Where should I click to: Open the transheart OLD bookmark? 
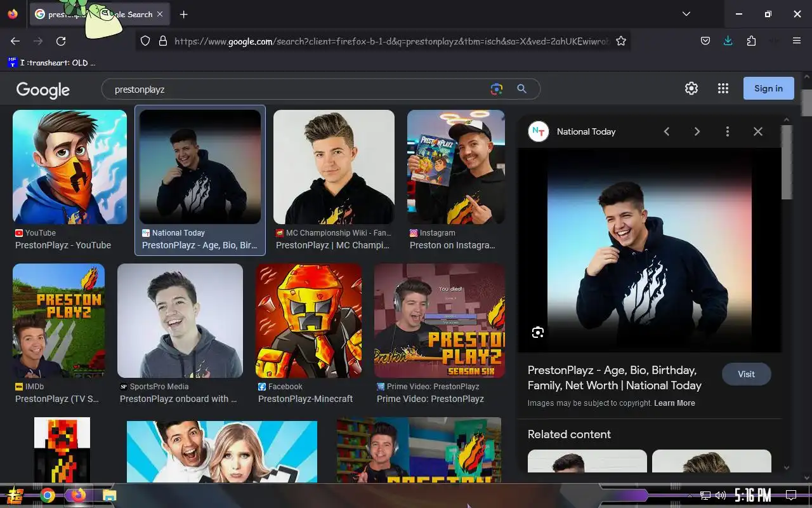(51, 62)
